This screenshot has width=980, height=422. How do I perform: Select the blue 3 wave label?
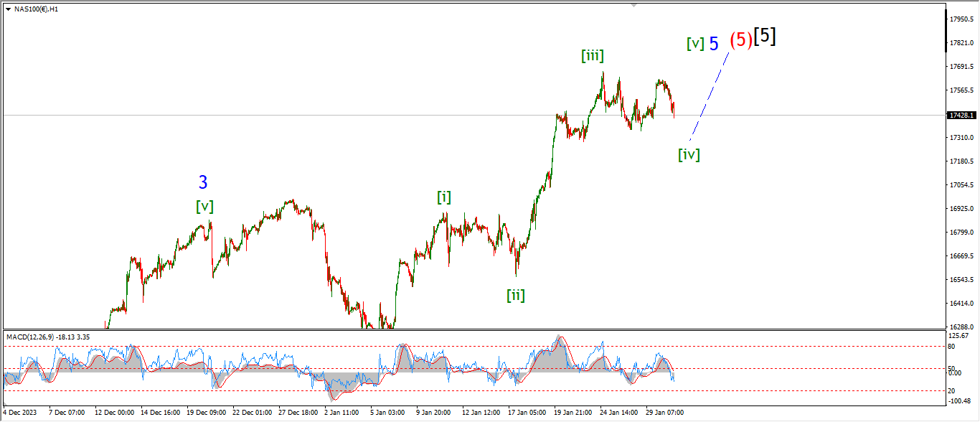tap(203, 183)
